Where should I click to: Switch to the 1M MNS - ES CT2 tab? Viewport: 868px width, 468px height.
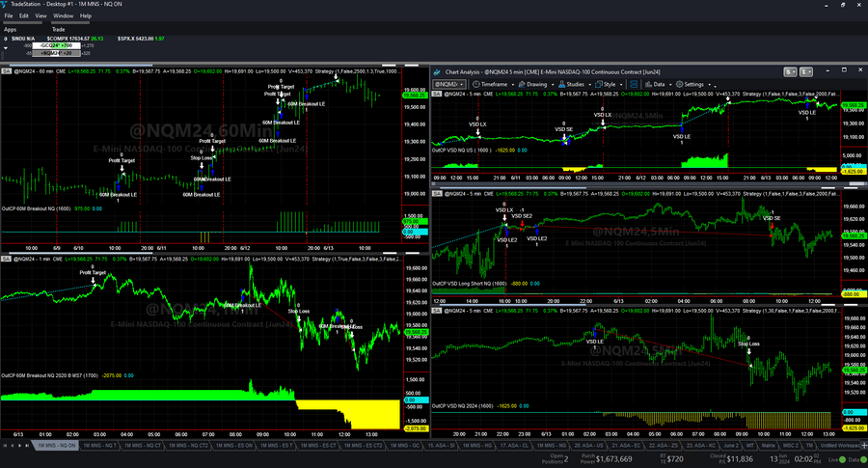coord(364,445)
